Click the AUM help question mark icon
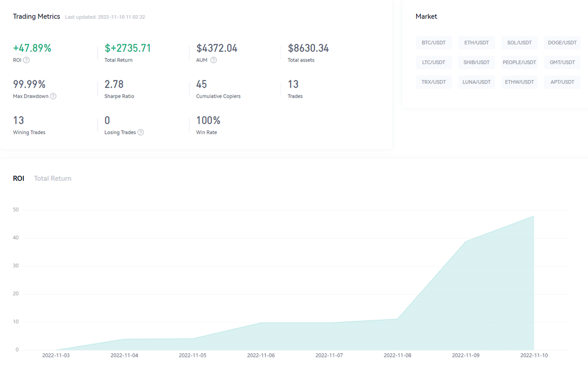This screenshot has height=379, width=588. [214, 60]
